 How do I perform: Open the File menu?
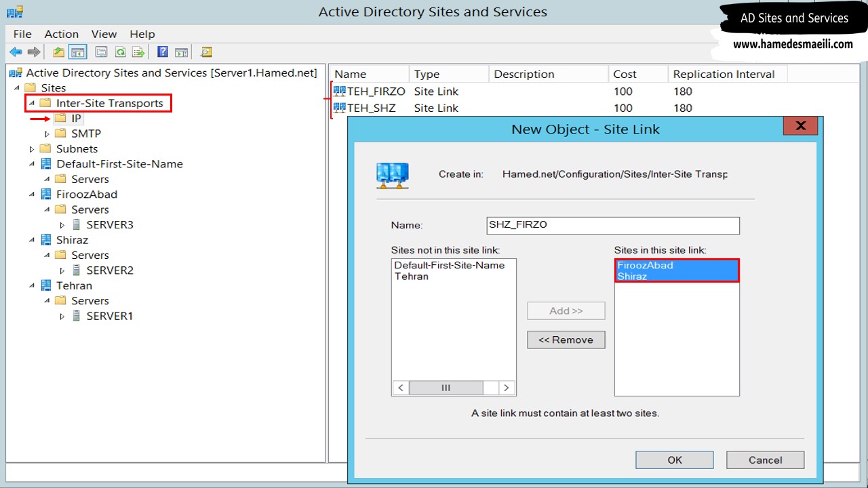point(22,34)
